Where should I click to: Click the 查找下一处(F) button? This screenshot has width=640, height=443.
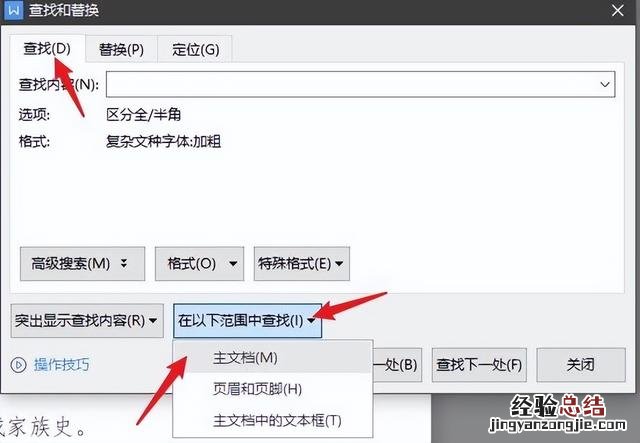pos(479,365)
